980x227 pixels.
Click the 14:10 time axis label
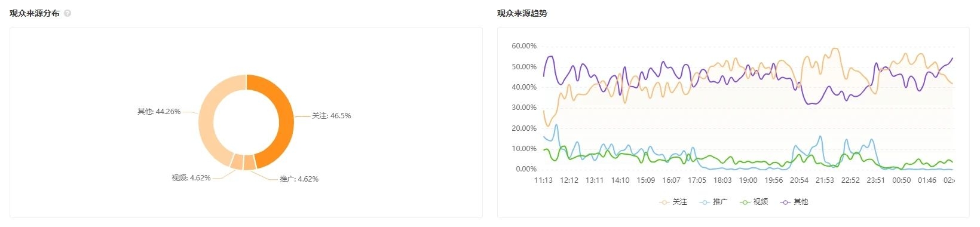point(620,180)
